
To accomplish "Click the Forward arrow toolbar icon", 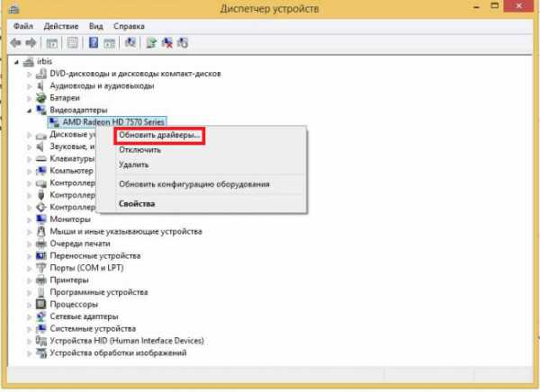I will click(31, 42).
